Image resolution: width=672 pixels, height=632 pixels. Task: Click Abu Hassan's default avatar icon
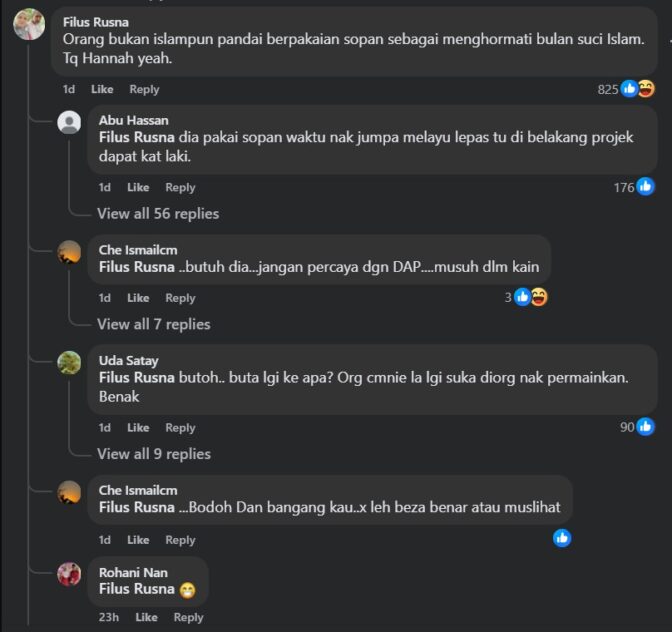(x=69, y=123)
